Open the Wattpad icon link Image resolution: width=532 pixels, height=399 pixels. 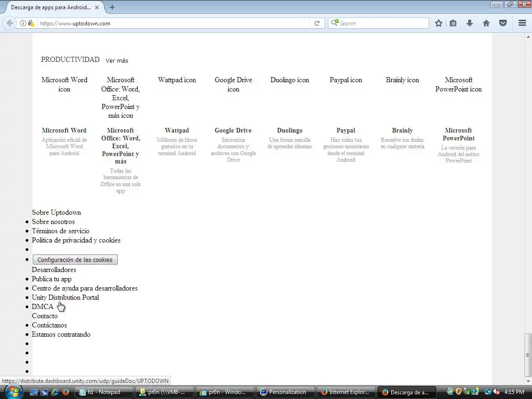coord(177,80)
